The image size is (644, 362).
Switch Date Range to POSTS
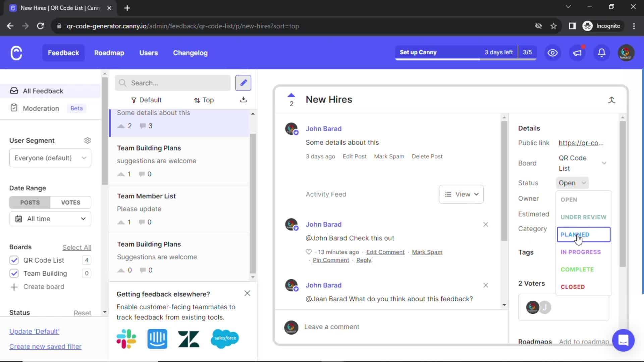point(30,202)
